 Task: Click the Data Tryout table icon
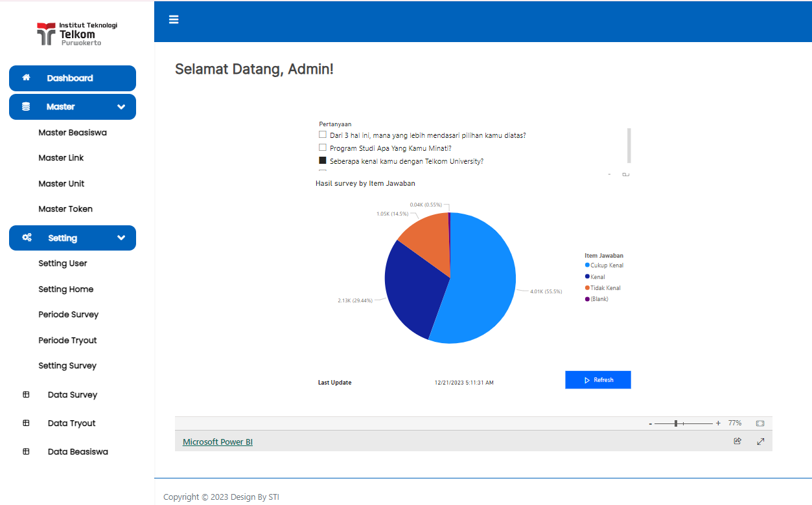(26, 423)
